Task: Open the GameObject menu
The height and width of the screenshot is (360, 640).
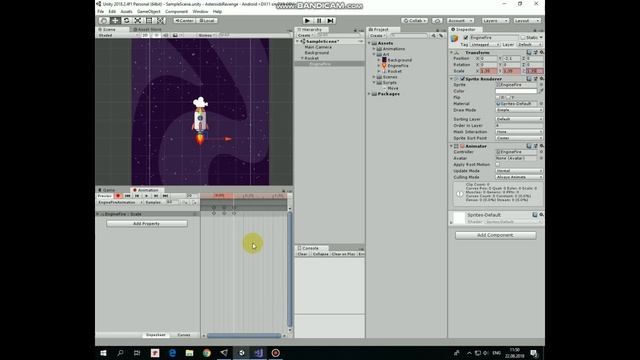Action: coord(149,11)
